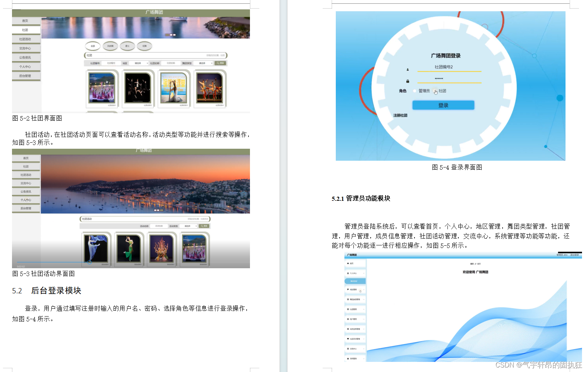Open 社团 in the 社团活动 page sidebar
The width and height of the screenshot is (588, 372).
click(26, 166)
